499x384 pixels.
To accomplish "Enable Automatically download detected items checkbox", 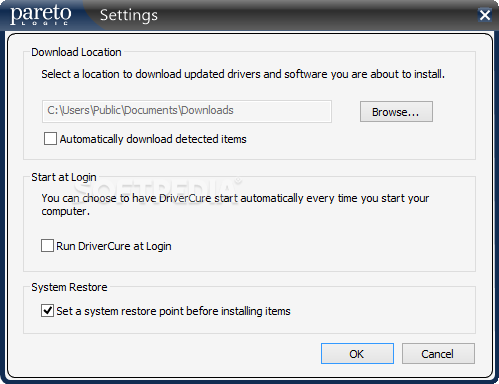I will coord(50,139).
